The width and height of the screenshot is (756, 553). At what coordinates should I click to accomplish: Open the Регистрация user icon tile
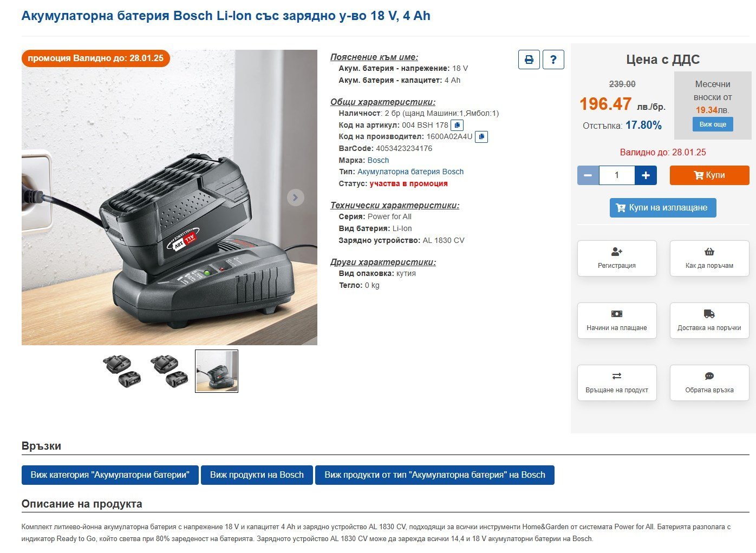coord(617,259)
